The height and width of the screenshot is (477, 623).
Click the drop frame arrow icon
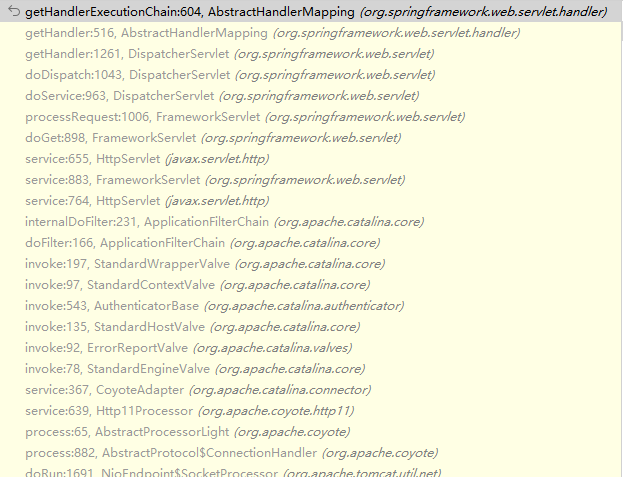coord(14,12)
